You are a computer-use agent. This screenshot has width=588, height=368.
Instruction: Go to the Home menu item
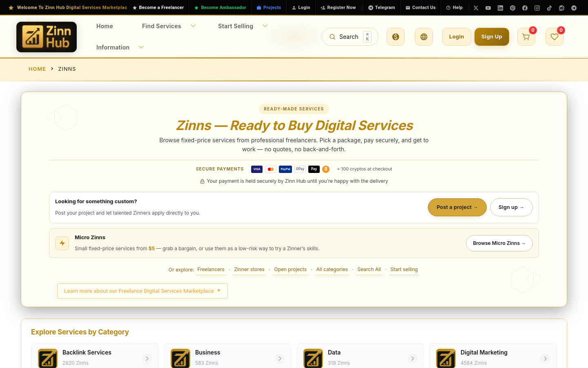[105, 26]
